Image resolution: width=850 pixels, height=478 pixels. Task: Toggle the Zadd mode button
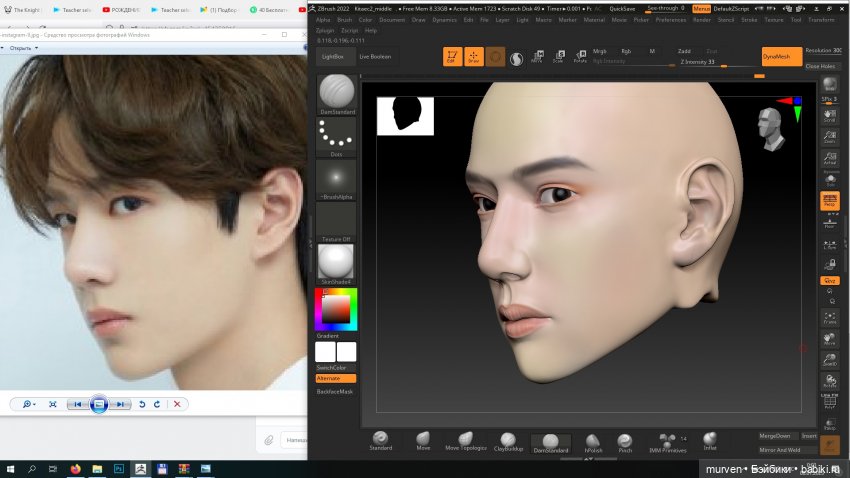coord(684,51)
